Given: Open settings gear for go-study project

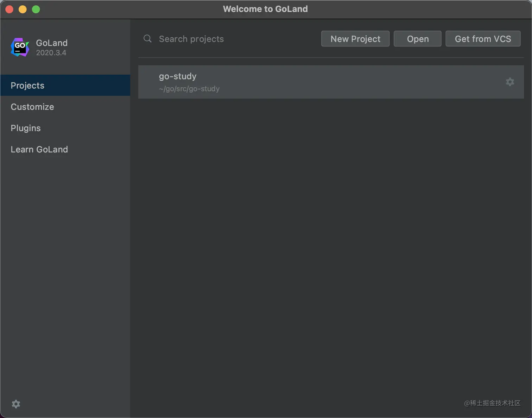Looking at the screenshot, I should coord(510,82).
